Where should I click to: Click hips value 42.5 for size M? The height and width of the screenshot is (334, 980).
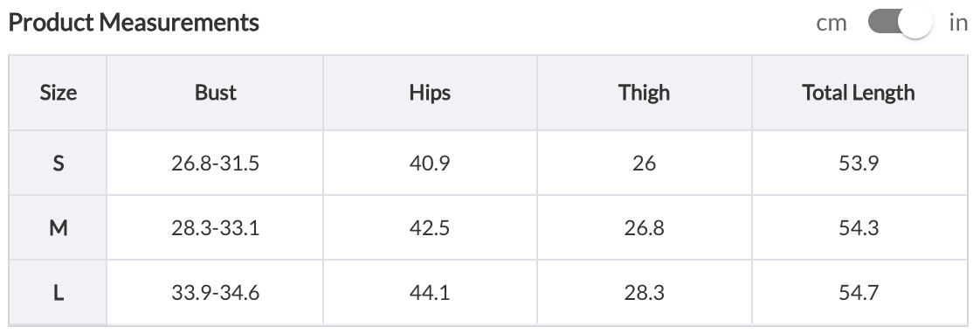pos(430,227)
